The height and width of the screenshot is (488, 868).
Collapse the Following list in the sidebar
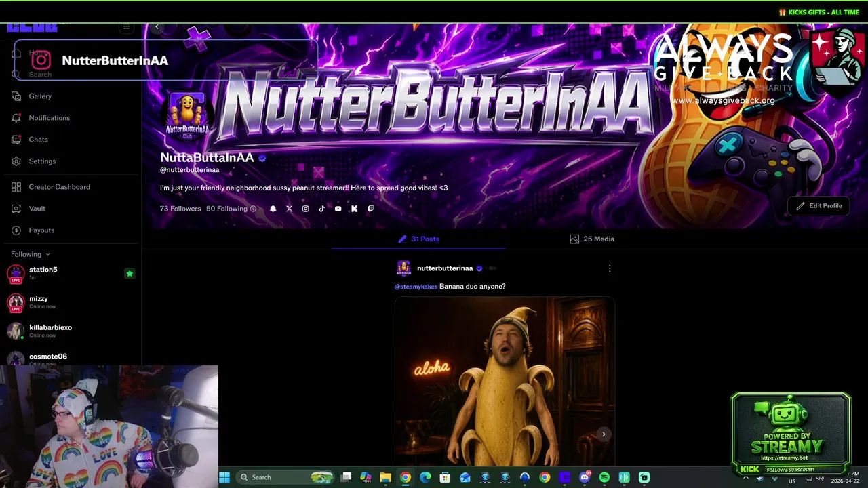[31, 254]
